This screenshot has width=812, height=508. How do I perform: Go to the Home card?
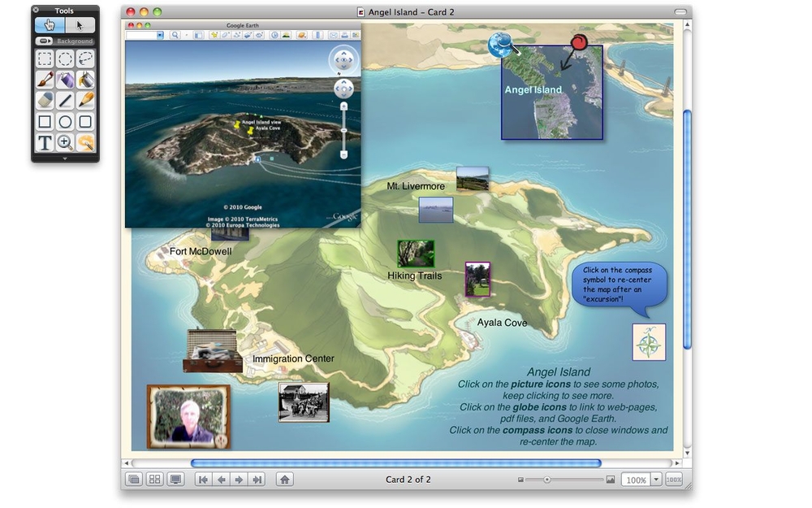[284, 480]
